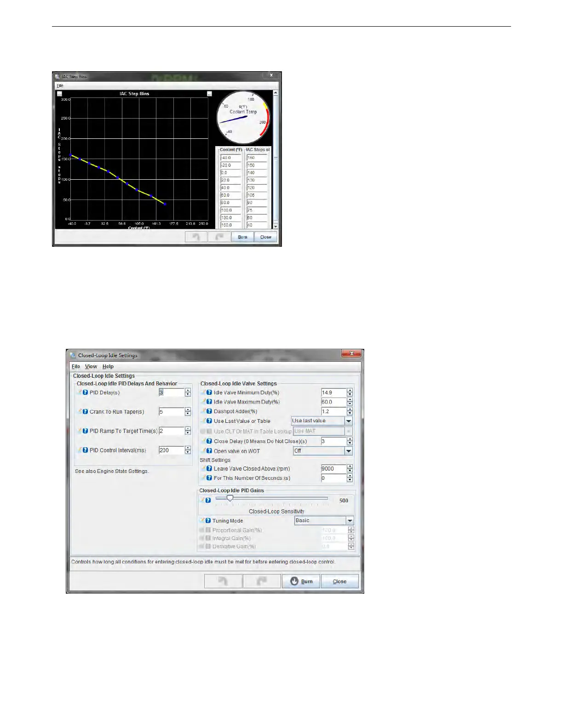Click the Leave Valve Closed Above field showing 9000
The image size is (563, 728).
pyautogui.click(x=334, y=469)
